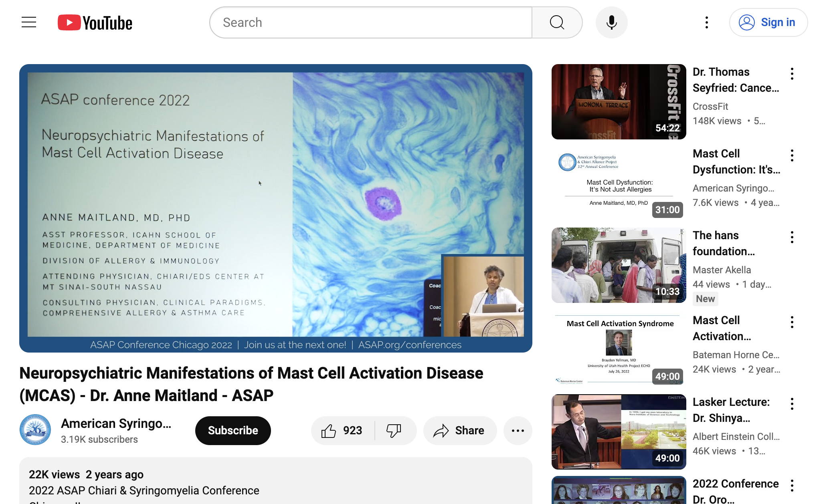This screenshot has width=821, height=504.
Task: Open the top-bar settings three-dot menu
Action: pos(707,22)
